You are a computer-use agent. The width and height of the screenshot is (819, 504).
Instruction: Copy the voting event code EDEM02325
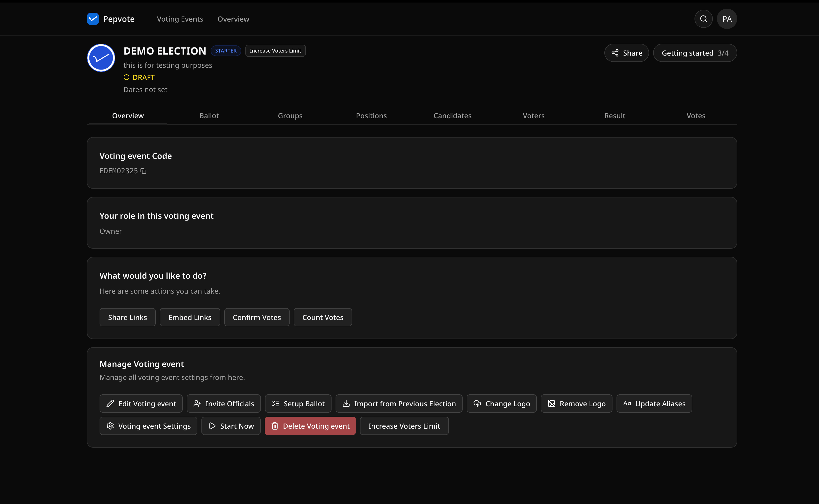(144, 171)
